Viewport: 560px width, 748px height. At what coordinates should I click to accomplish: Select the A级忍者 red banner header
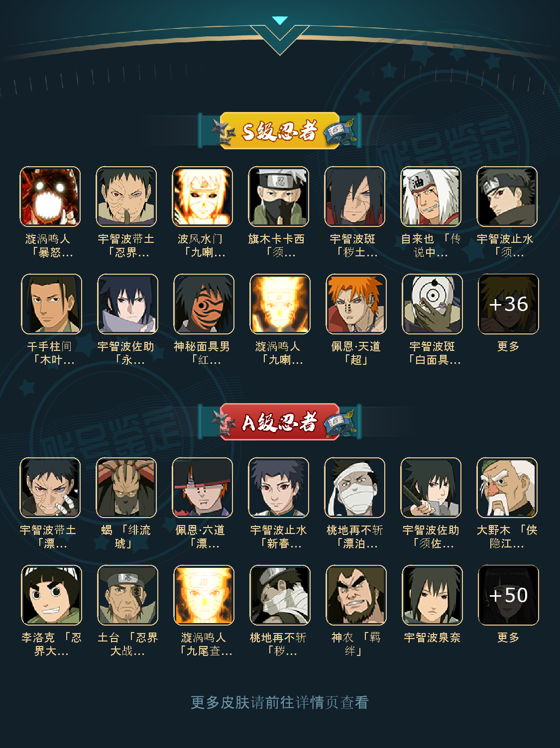280,422
